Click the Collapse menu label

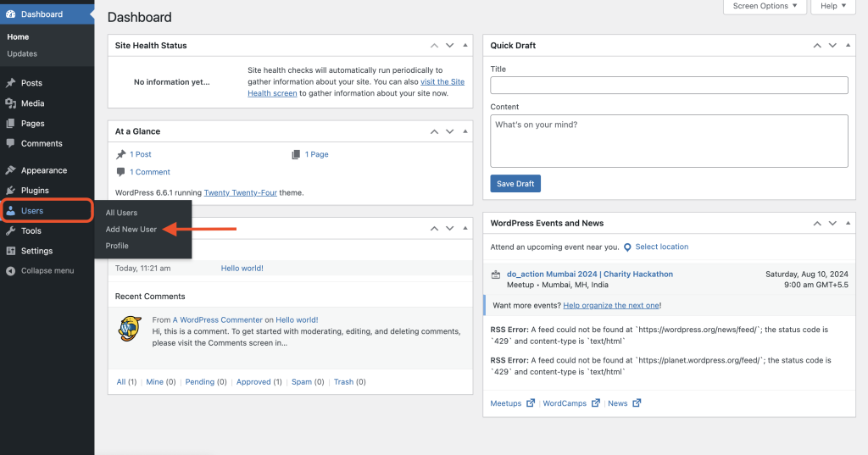47,270
